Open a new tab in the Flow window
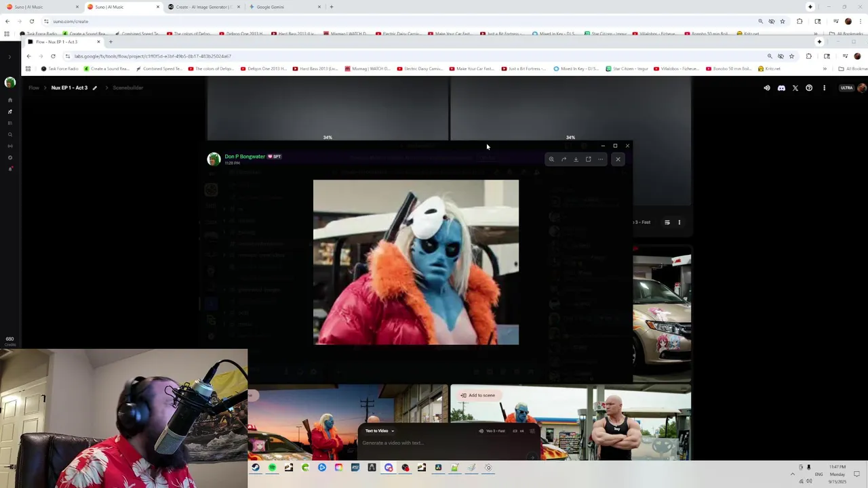Viewport: 868px width, 488px height. (111, 42)
